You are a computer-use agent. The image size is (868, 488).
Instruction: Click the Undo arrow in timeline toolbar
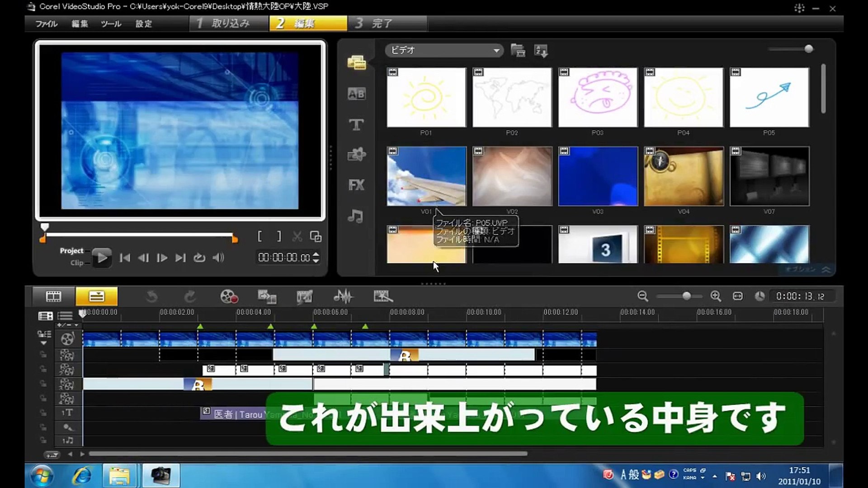[x=152, y=296]
